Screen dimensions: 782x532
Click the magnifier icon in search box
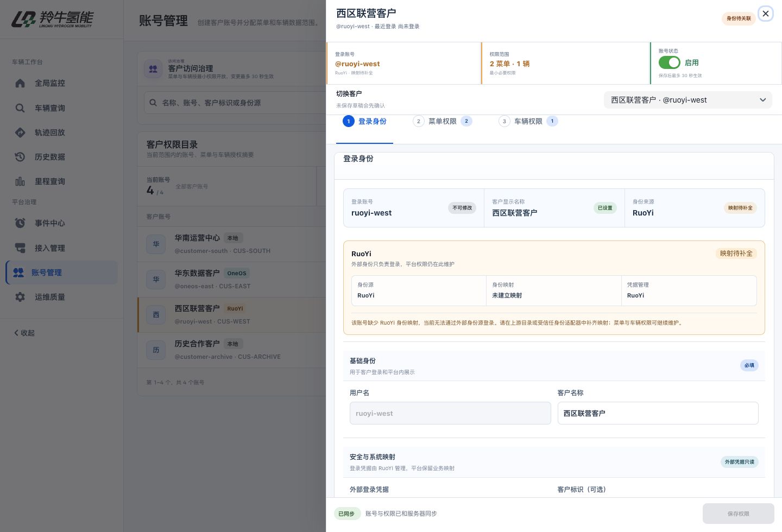coord(153,103)
